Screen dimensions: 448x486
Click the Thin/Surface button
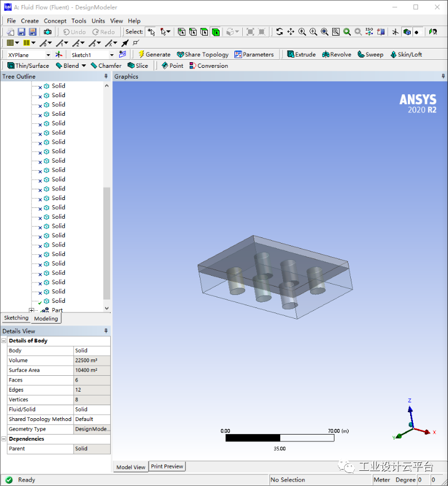pyautogui.click(x=28, y=66)
